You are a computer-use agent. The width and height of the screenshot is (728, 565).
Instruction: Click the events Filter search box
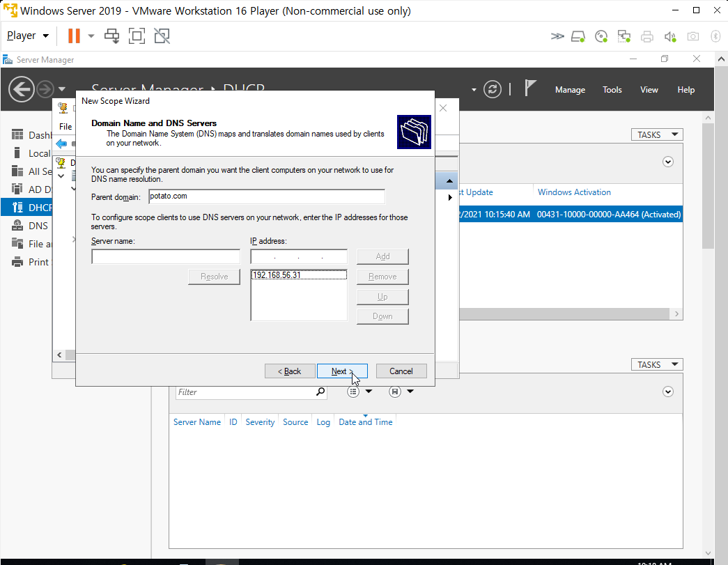coord(245,392)
